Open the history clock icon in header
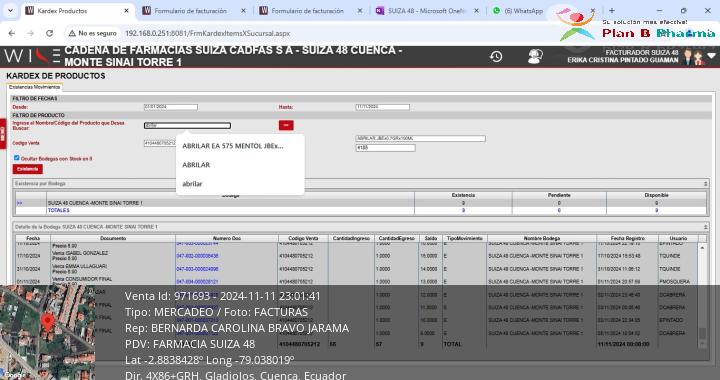 coord(496,56)
